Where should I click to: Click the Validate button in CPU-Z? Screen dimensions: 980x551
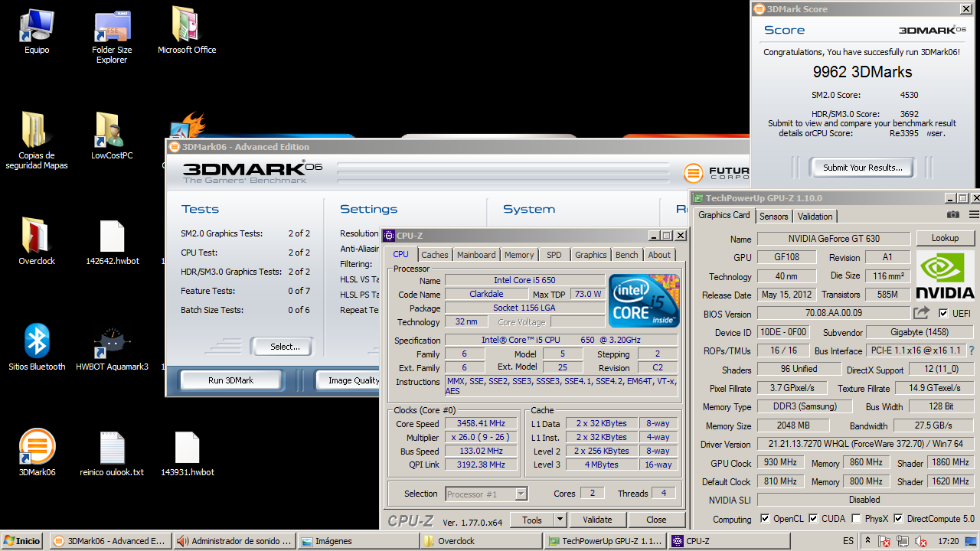[597, 520]
